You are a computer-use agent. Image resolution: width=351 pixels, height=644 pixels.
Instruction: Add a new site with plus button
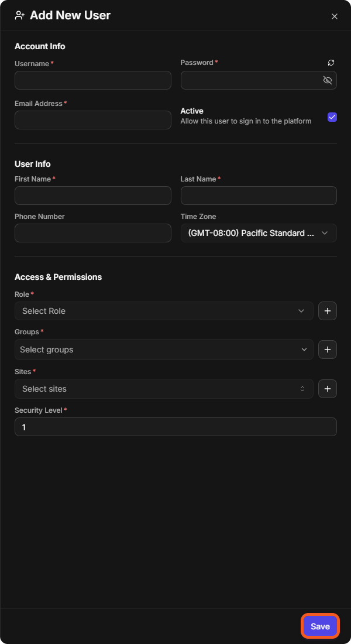328,389
